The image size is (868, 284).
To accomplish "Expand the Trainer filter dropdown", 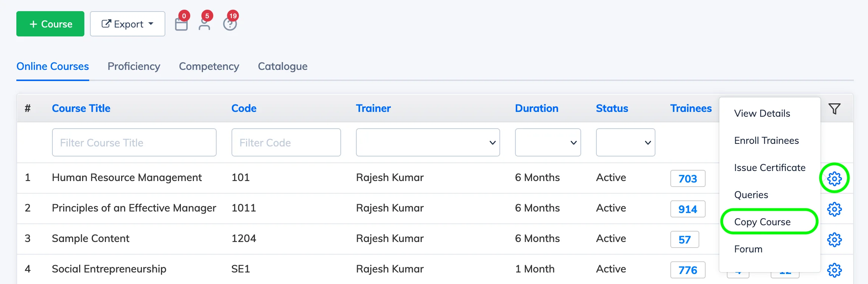I will pyautogui.click(x=428, y=142).
